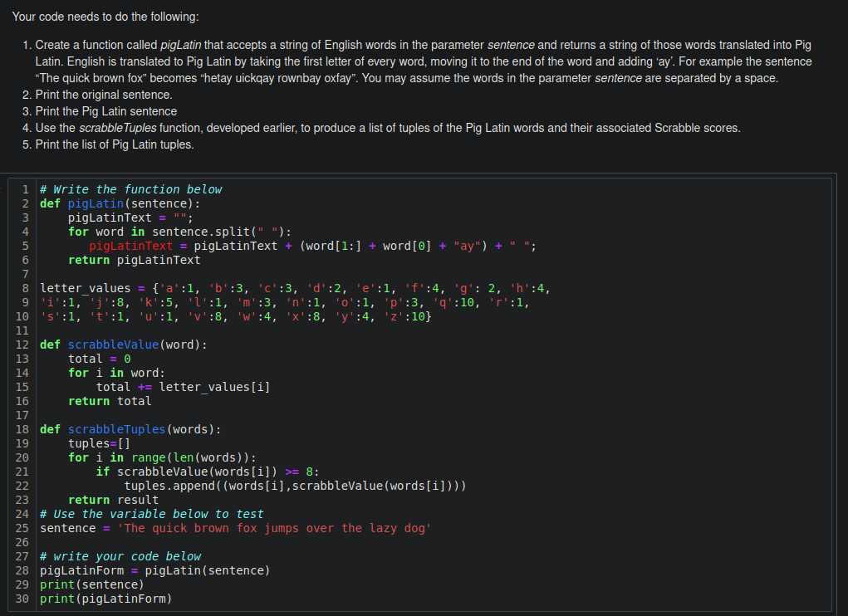Click the dictionary row starting with 's':1
The height and width of the screenshot is (616, 848).
236,316
